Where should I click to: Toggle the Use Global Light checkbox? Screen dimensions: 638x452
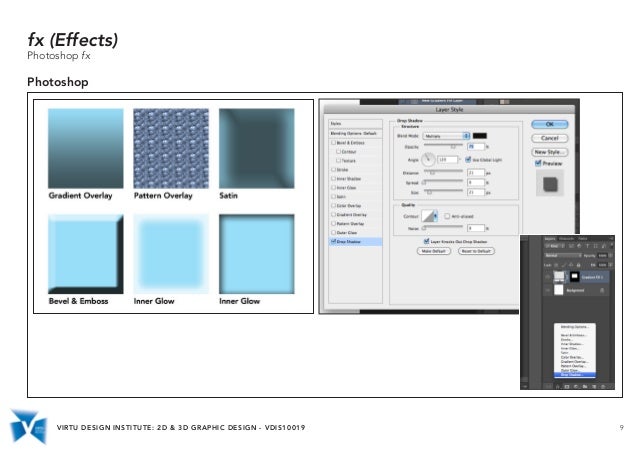click(468, 159)
